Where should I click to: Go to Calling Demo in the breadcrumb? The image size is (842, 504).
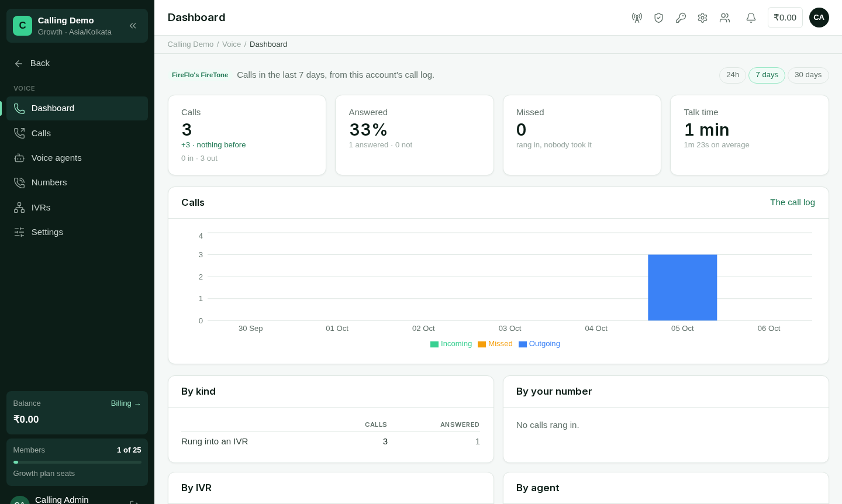click(191, 44)
